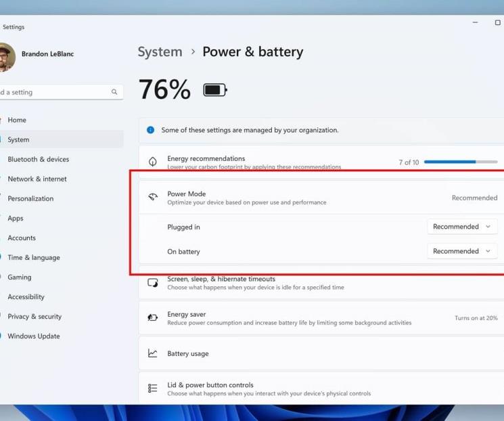Click the energy recommendations progress bar
Viewport: 504px width, 421px height.
461,162
